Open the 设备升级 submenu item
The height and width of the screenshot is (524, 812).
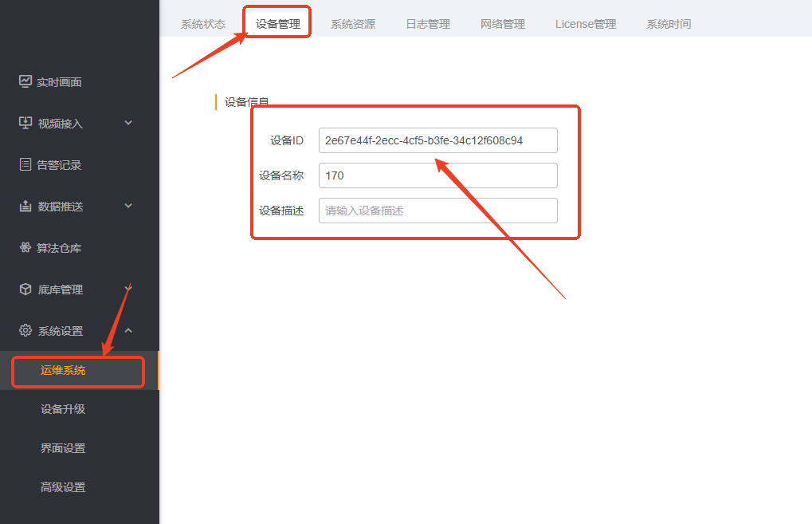63,409
